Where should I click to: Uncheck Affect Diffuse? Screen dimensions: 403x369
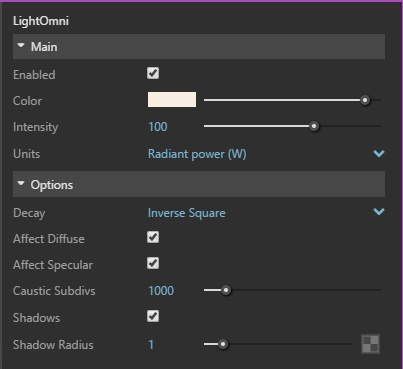coord(153,237)
